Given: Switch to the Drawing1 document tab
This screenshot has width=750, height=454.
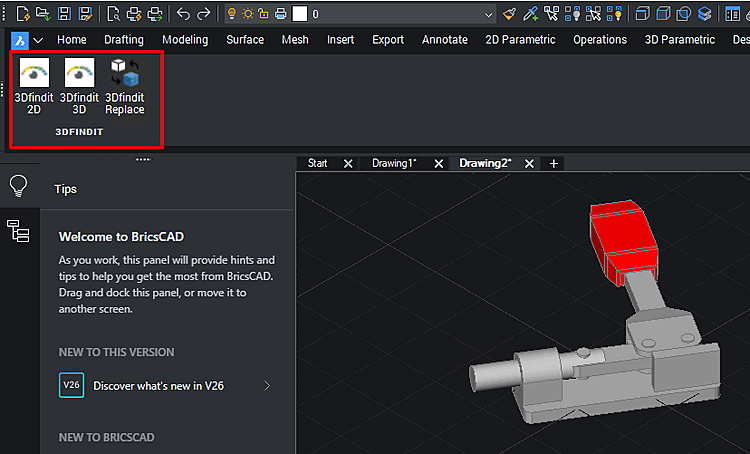Looking at the screenshot, I should coord(394,163).
